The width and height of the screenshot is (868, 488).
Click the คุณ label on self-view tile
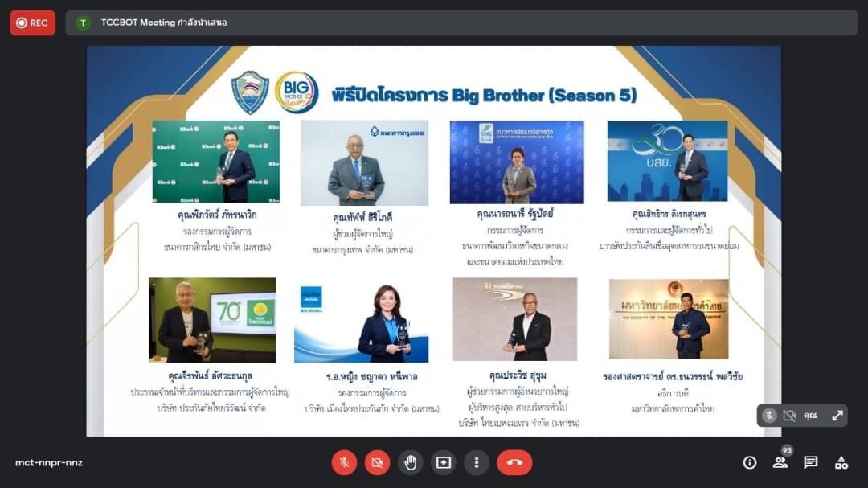810,416
